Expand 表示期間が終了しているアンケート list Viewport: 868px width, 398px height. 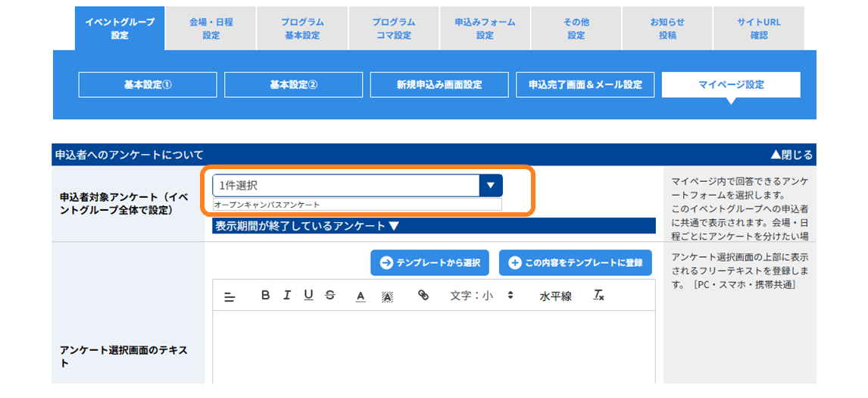tap(434, 226)
